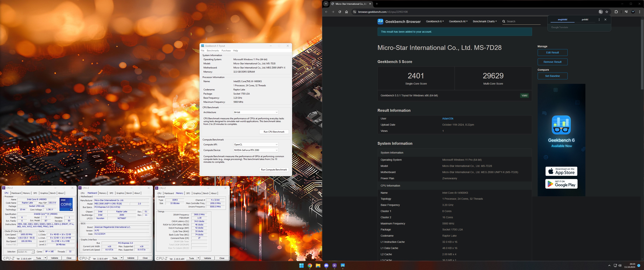
Task: Open the Purchase menu in Geekbench 5
Action: [x=226, y=51]
